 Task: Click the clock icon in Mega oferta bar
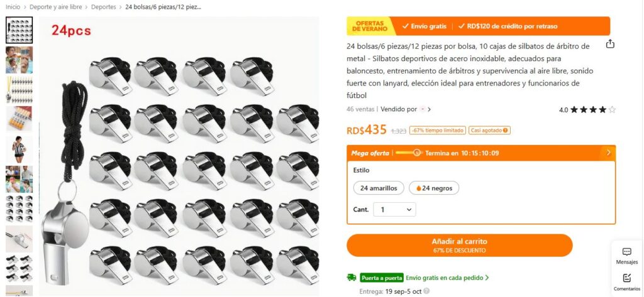tap(418, 153)
